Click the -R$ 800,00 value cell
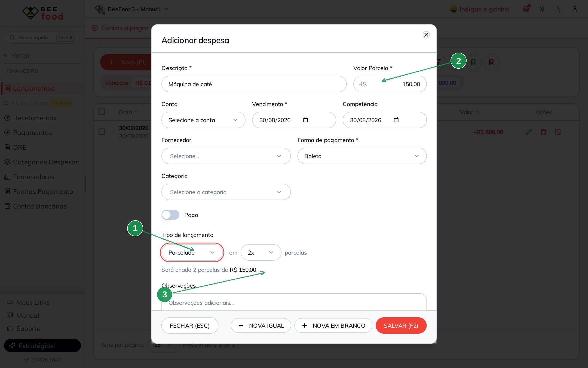Viewport: 588px width, 368px height. [488, 132]
